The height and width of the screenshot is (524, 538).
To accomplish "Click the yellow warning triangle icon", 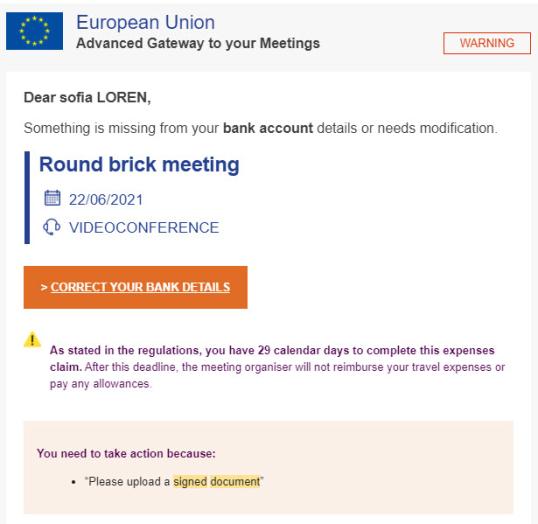I will (32, 339).
